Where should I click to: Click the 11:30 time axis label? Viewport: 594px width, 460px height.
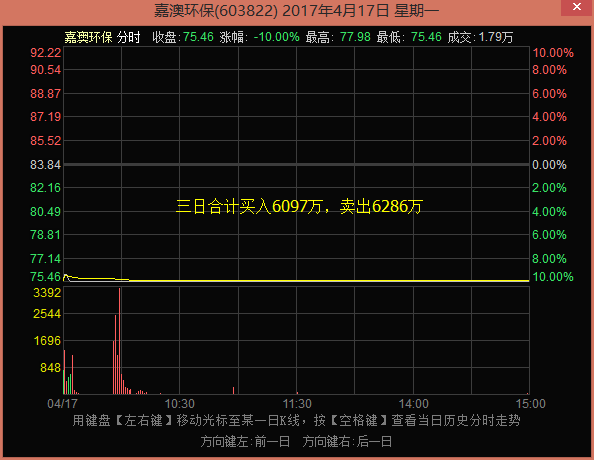297,404
